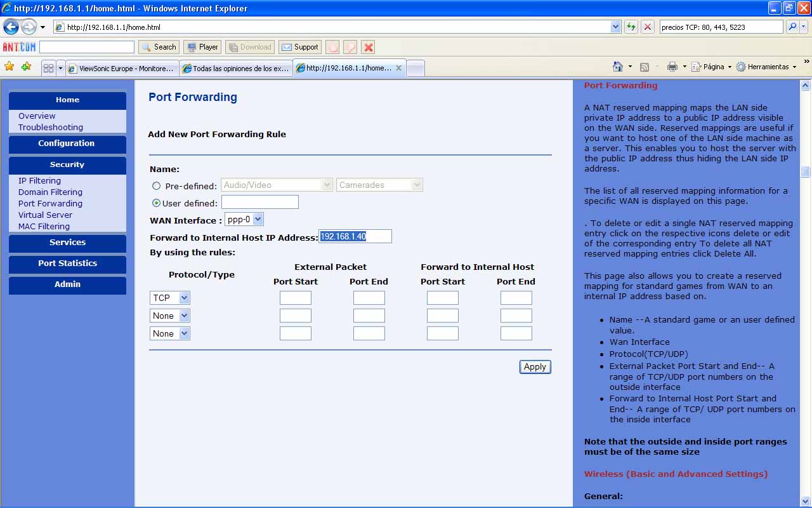Open the search provider dropdown arrow
The width and height of the screenshot is (812, 508).
(804, 27)
